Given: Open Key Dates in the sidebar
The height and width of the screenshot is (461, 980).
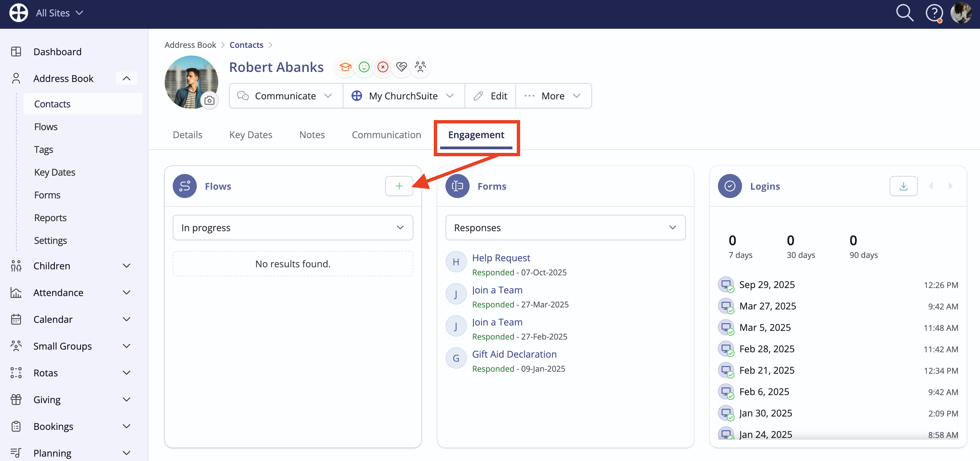Looking at the screenshot, I should (55, 172).
